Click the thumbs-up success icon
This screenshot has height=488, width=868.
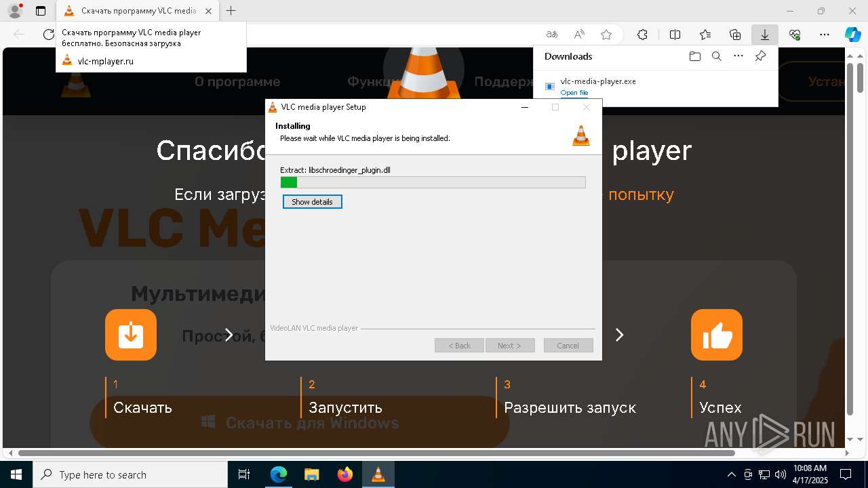(x=717, y=335)
